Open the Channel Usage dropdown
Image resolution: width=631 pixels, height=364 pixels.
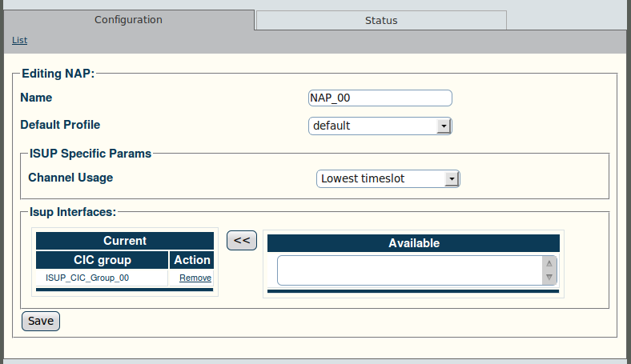pyautogui.click(x=388, y=178)
